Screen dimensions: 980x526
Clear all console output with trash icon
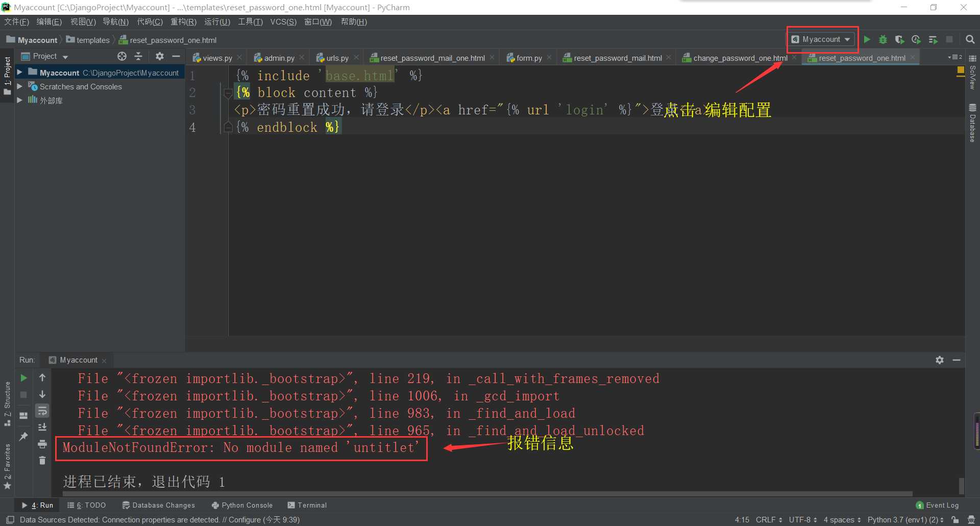[42, 461]
